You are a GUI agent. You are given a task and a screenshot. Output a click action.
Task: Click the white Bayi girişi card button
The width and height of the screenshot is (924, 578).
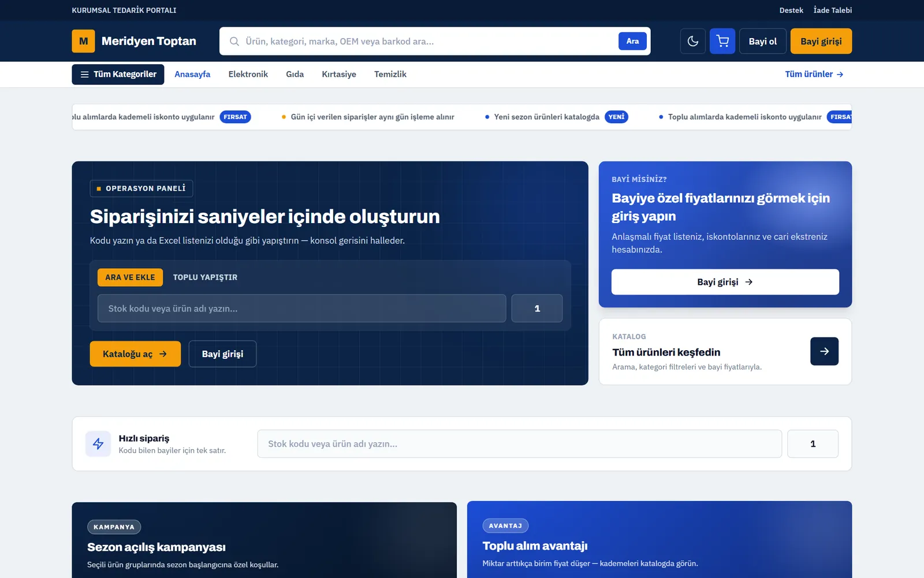(x=725, y=282)
